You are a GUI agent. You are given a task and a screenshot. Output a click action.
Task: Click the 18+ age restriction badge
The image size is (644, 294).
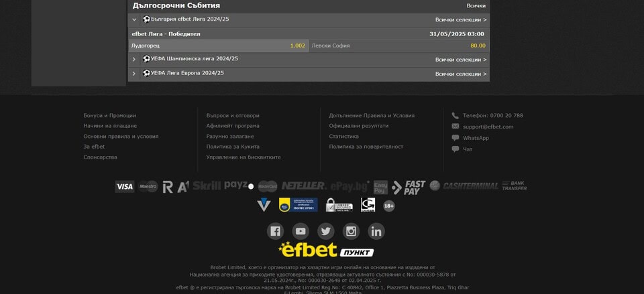pyautogui.click(x=389, y=206)
